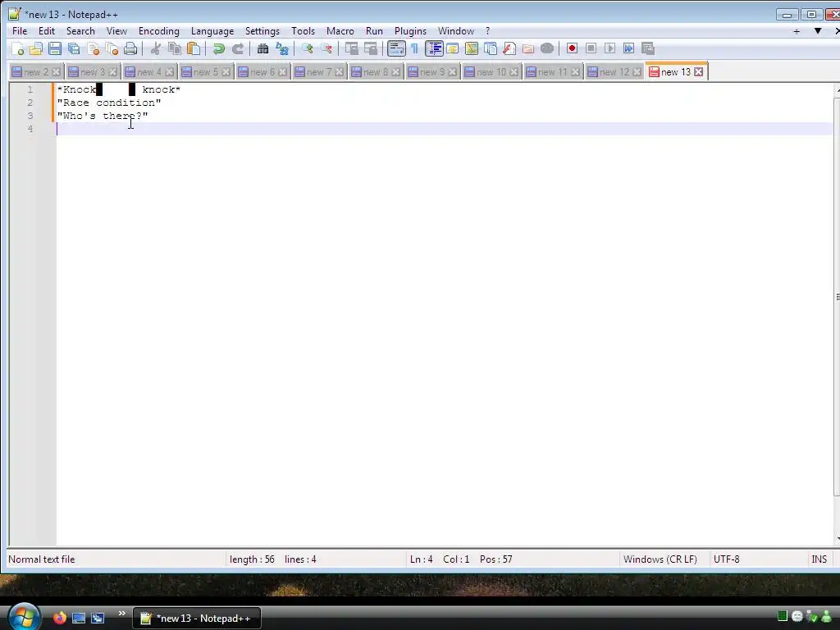The width and height of the screenshot is (840, 630).
Task: Save current recorded macro icon
Action: click(x=648, y=48)
